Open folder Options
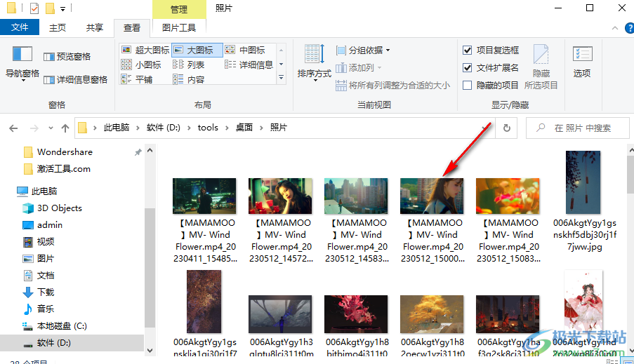Viewport: 634px width, 364px height. (582, 62)
